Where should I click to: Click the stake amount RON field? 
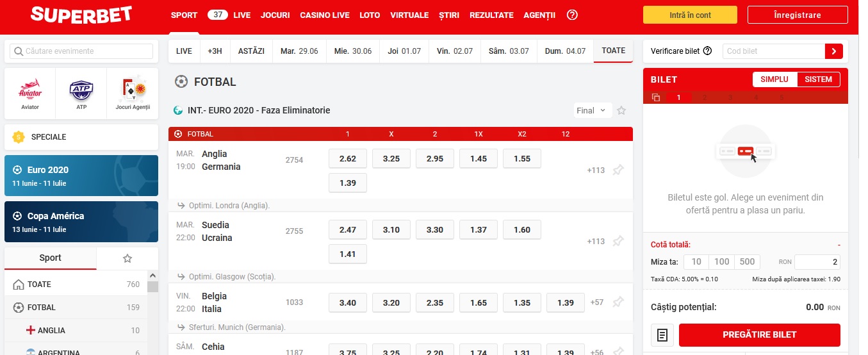point(817,261)
